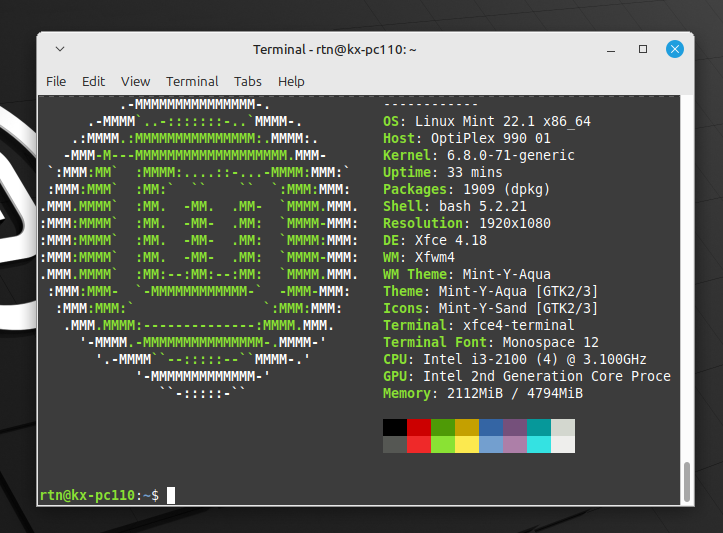This screenshot has height=533, width=723.
Task: Click the bright cyan block in the bottom palette row
Action: 539,445
